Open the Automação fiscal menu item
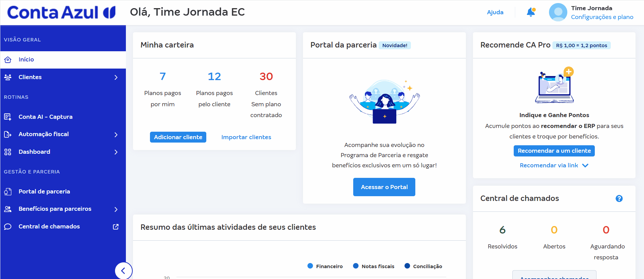This screenshot has height=279, width=644. point(63,134)
